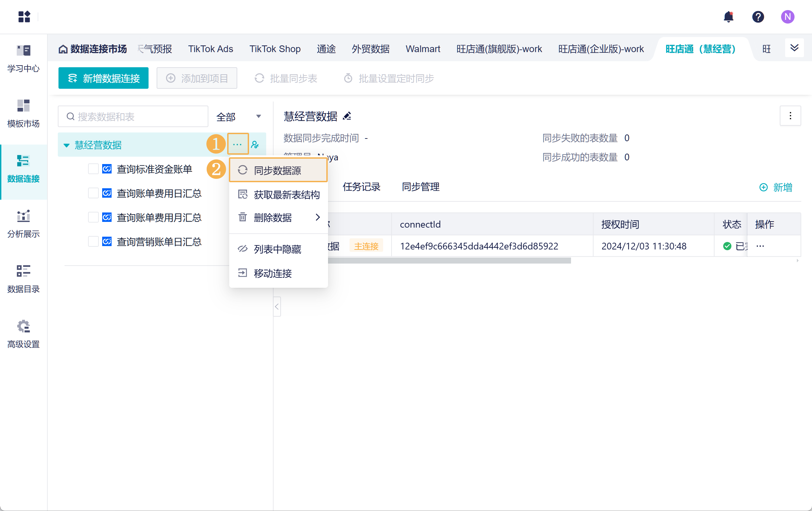The height and width of the screenshot is (511, 812).
Task: Tick the checkbox for 查询账单费用日汇总
Action: pyautogui.click(x=93, y=193)
